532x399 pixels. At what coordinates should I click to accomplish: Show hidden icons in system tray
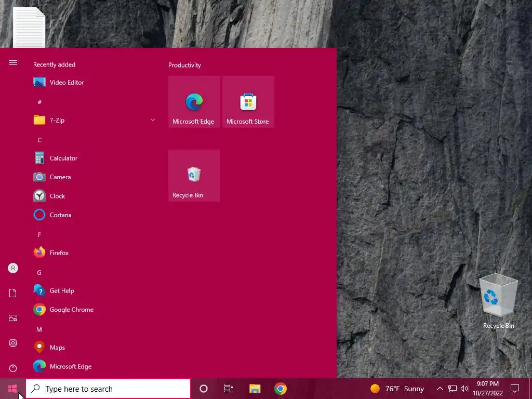click(440, 389)
